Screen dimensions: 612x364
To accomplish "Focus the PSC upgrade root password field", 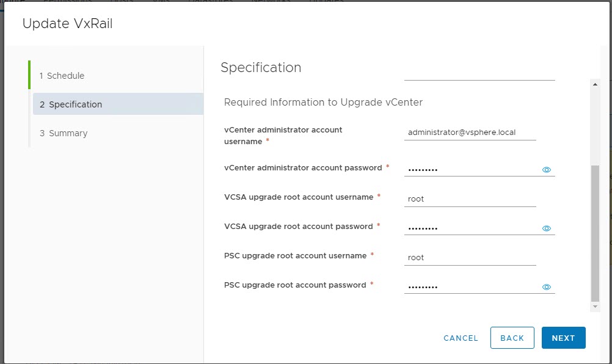I will click(472, 286).
